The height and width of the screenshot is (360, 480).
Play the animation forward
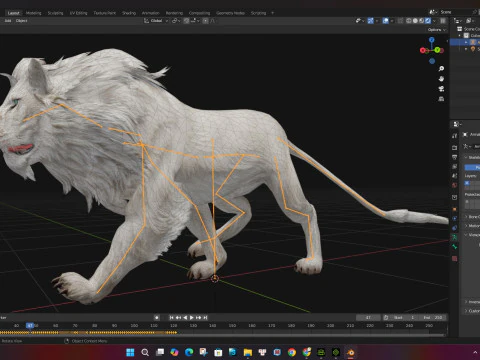pyautogui.click(x=192, y=318)
